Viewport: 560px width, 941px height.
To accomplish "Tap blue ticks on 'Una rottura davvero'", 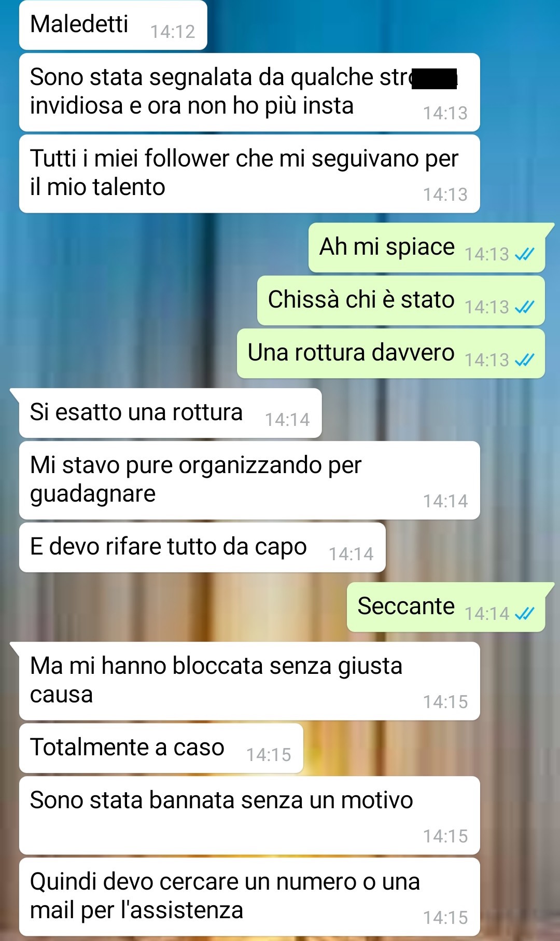I will 524,360.
